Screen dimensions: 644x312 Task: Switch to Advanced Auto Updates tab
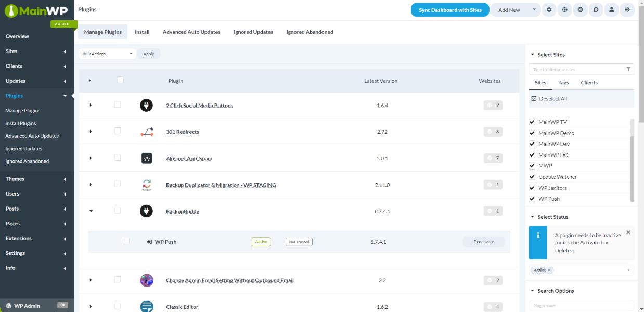[191, 32]
